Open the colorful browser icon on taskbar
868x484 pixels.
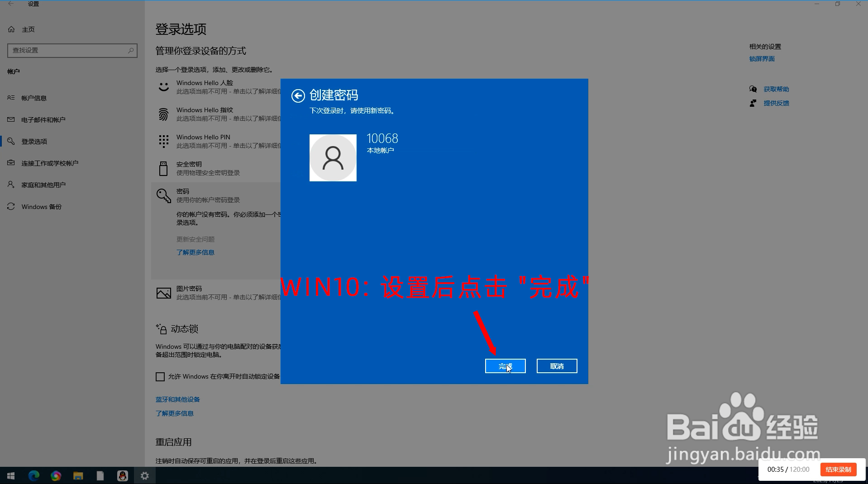(x=56, y=476)
